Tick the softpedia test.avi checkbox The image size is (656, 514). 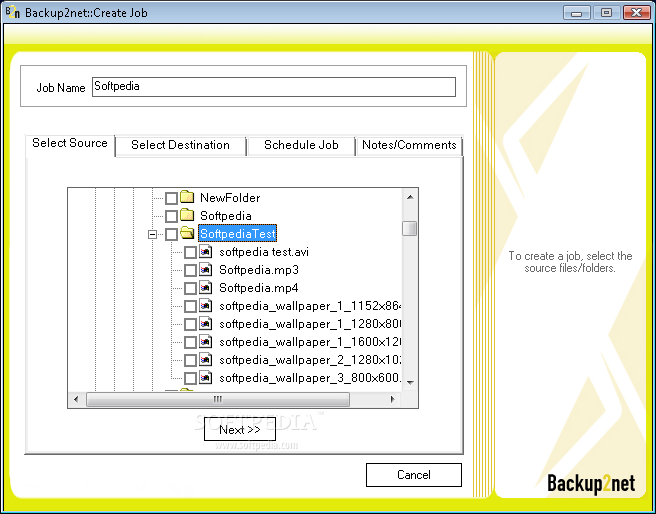(x=190, y=252)
